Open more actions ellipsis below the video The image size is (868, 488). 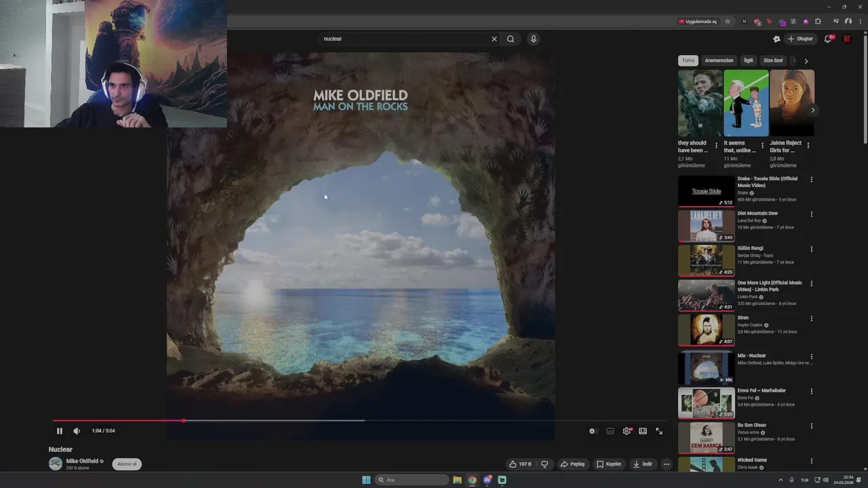tap(667, 464)
